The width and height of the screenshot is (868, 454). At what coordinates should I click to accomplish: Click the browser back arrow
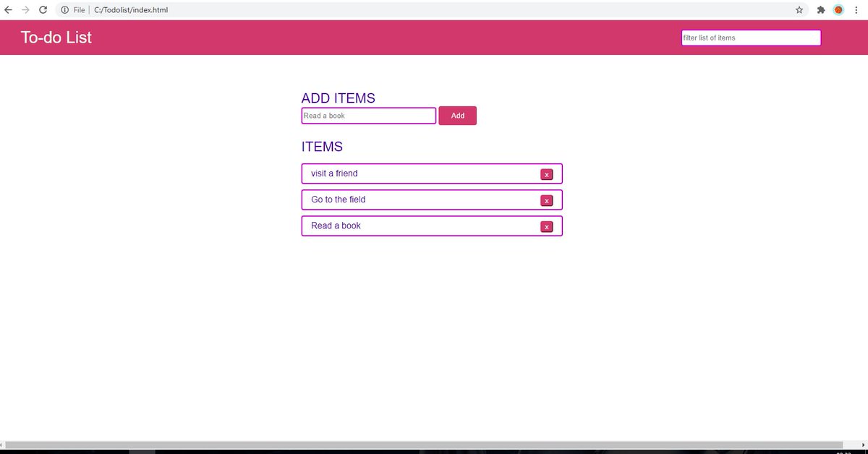(x=8, y=9)
